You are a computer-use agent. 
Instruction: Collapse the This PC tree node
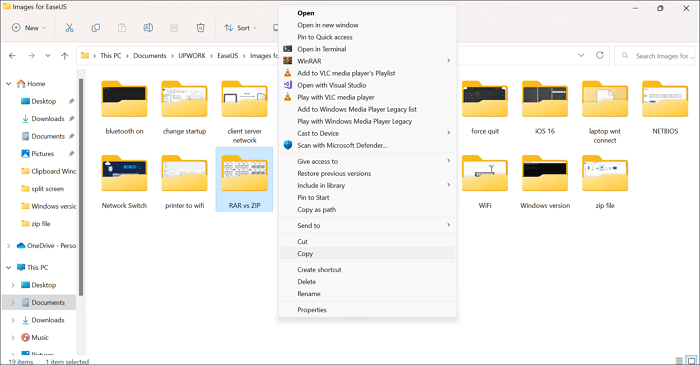(8, 267)
